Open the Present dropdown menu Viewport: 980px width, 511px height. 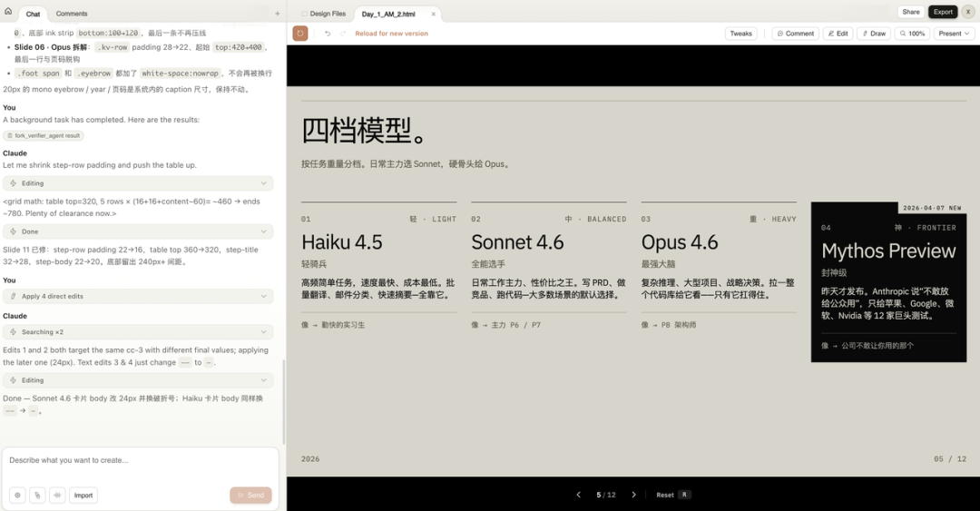tap(955, 34)
